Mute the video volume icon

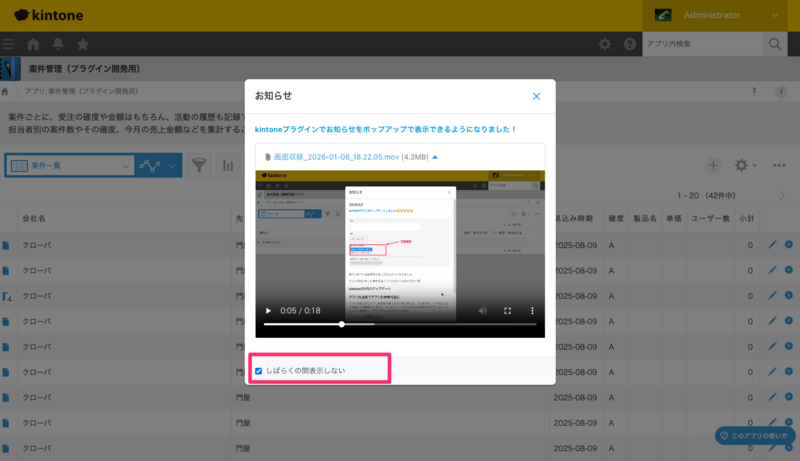click(x=482, y=311)
